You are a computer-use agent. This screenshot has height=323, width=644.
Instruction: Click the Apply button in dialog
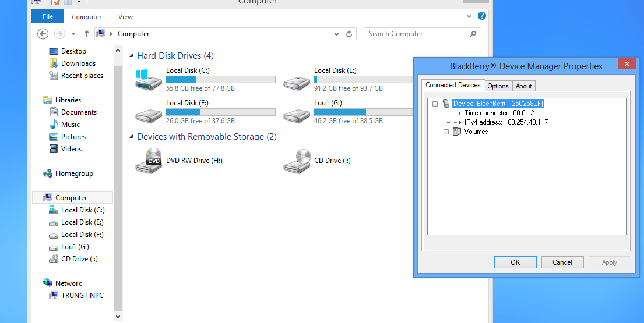point(610,262)
